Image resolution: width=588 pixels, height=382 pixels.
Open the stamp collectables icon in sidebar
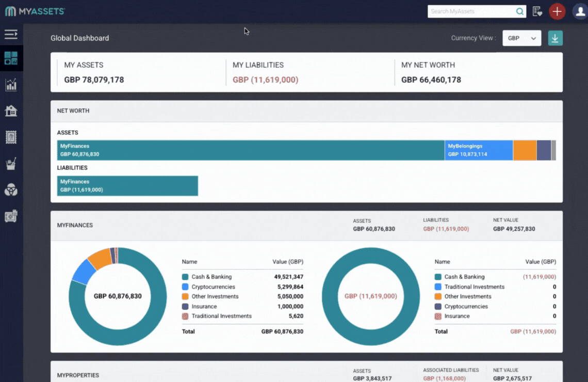click(11, 137)
